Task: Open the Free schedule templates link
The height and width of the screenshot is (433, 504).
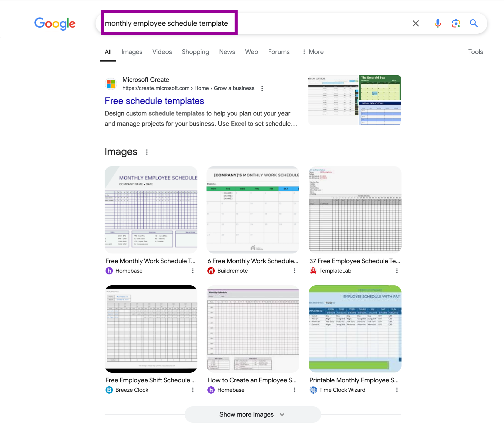Action: coord(154,101)
